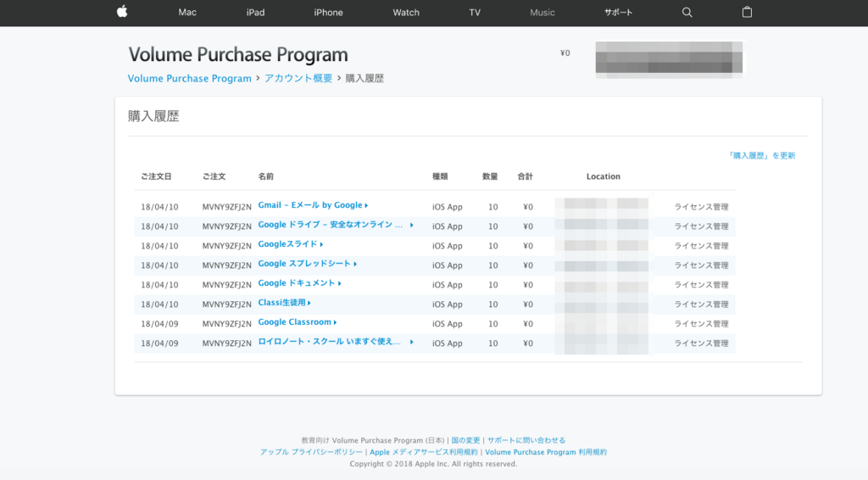Viewport: 868px width, 480px height.
Task: Open アップル プライバシーポリシー footer link
Action: 311,452
